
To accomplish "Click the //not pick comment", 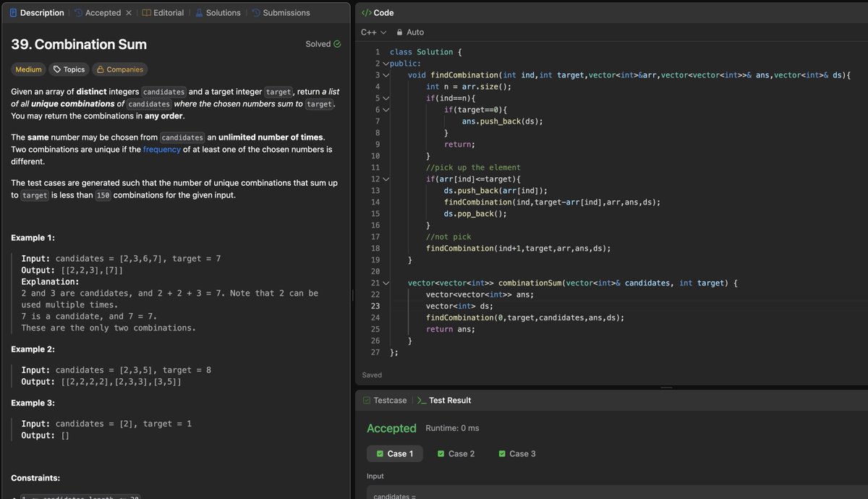I will (x=448, y=236).
